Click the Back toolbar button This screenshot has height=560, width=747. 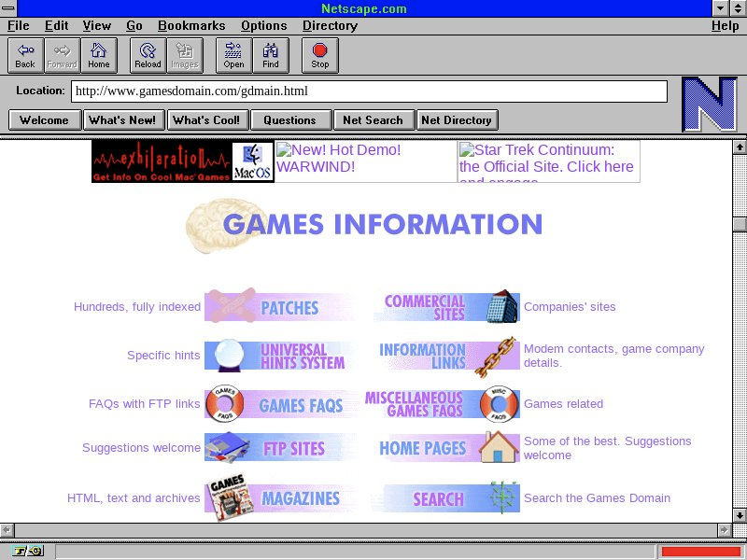(x=25, y=55)
